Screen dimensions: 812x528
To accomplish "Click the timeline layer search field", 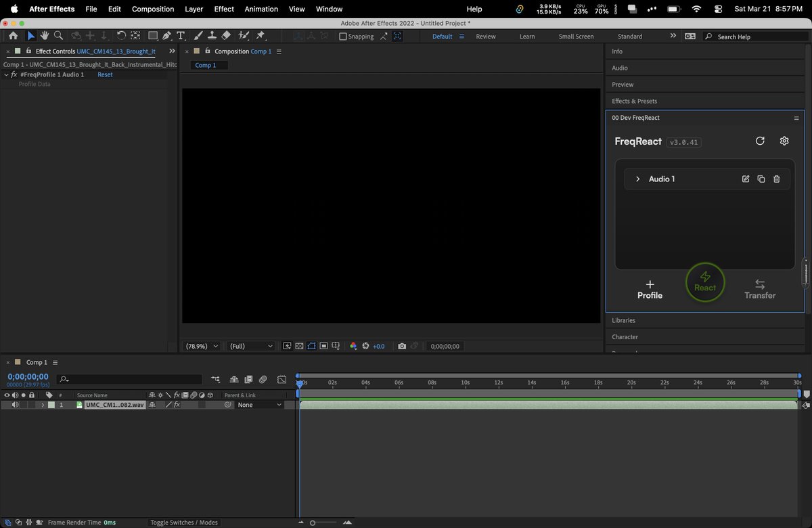I will [x=130, y=380].
